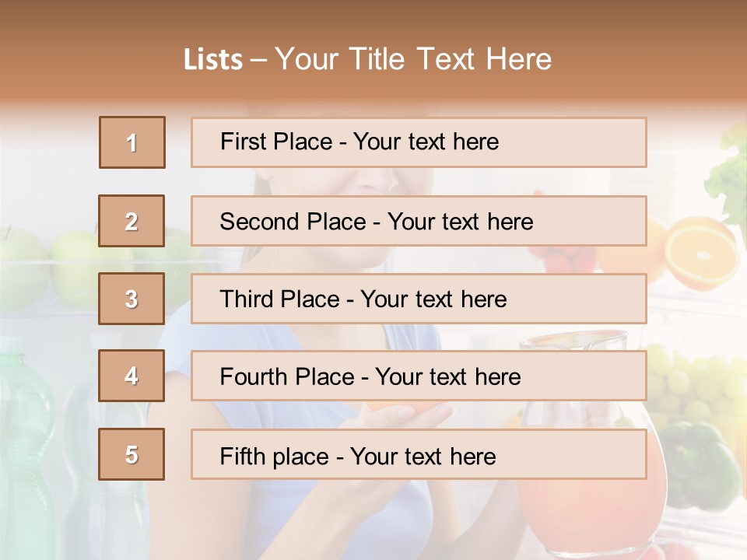The image size is (747, 560).
Task: Click the lettuce leaves in the background
Action: tap(728, 175)
